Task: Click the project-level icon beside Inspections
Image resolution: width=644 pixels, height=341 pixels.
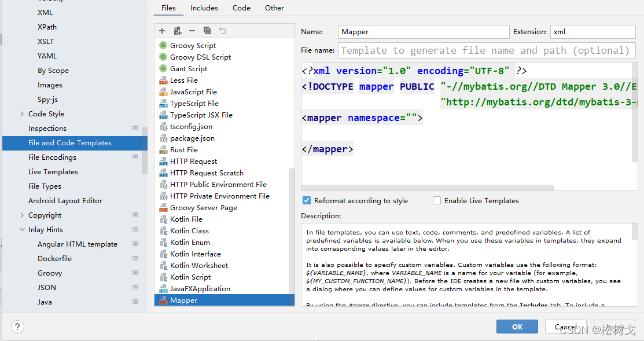Action: pyautogui.click(x=135, y=128)
